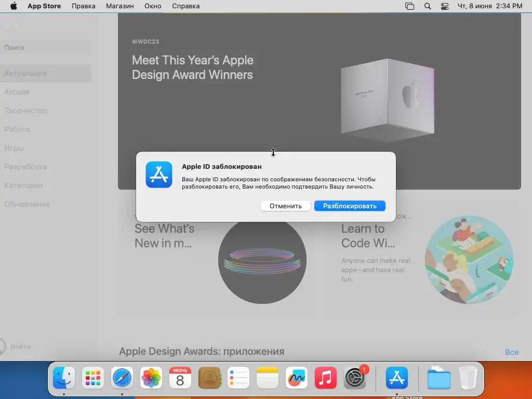Viewport: 532px width, 399px height.
Task: Select Актуальное in the sidebar
Action: pyautogui.click(x=46, y=73)
